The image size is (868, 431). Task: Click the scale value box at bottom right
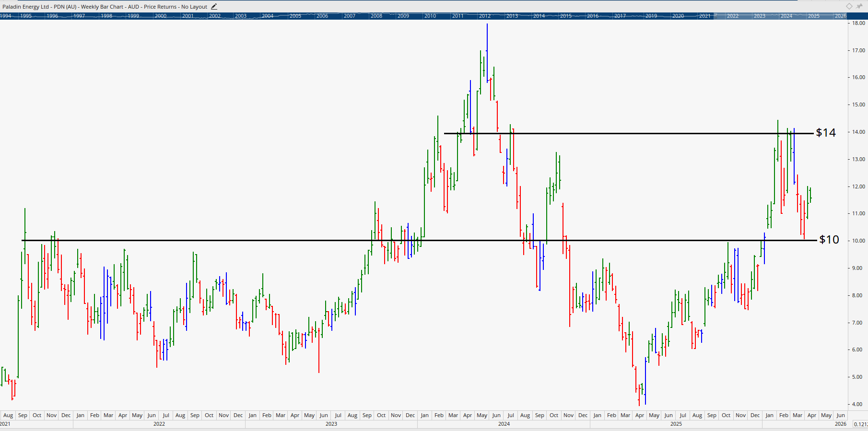[x=860, y=424]
